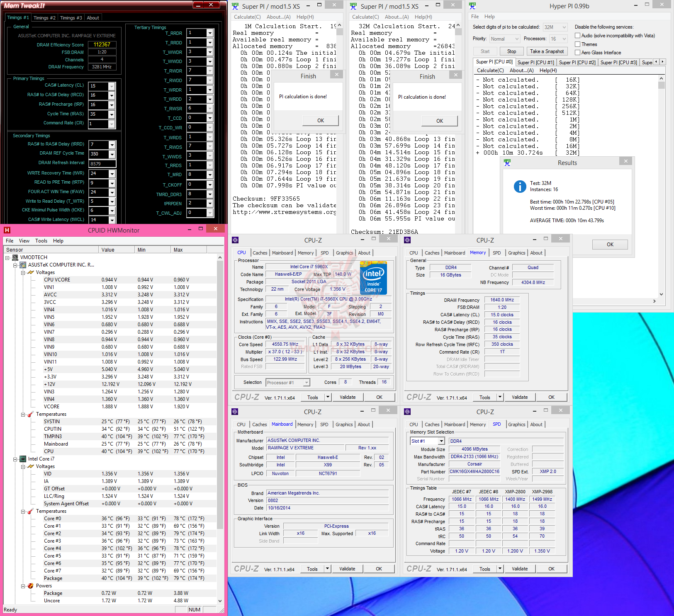Collapse the VMODTECH tree node

7,257
